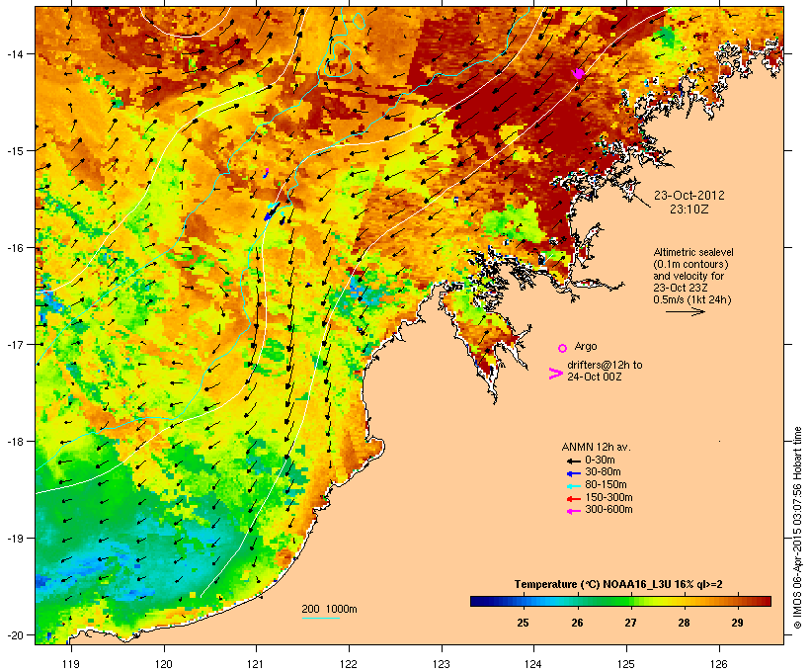Click the blue 30-80m arrow legend icon
Image resolution: width=810 pixels, height=672 pixels.
573,473
